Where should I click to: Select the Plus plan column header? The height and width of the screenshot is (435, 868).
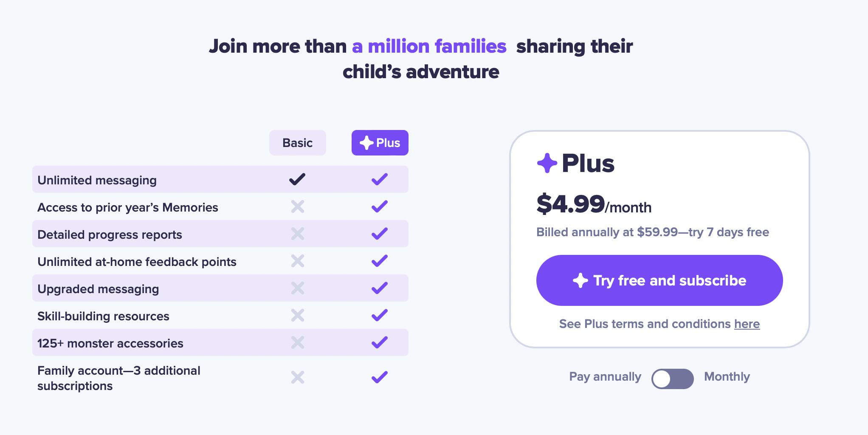tap(380, 143)
